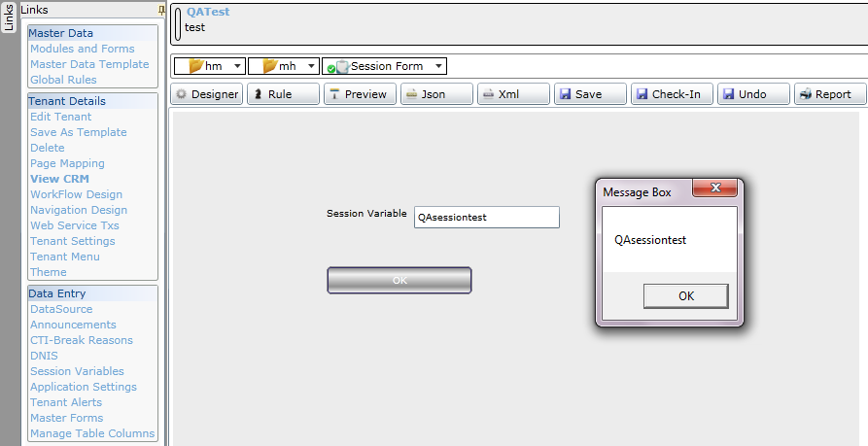Click the mh folder icon
This screenshot has width=868, height=446.
pyautogui.click(x=269, y=66)
